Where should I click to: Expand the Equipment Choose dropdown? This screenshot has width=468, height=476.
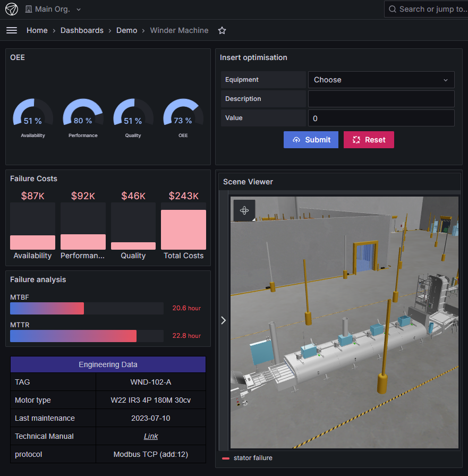pos(381,80)
